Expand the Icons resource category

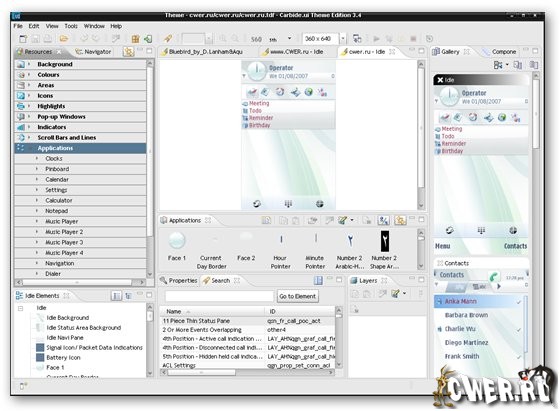coord(30,96)
